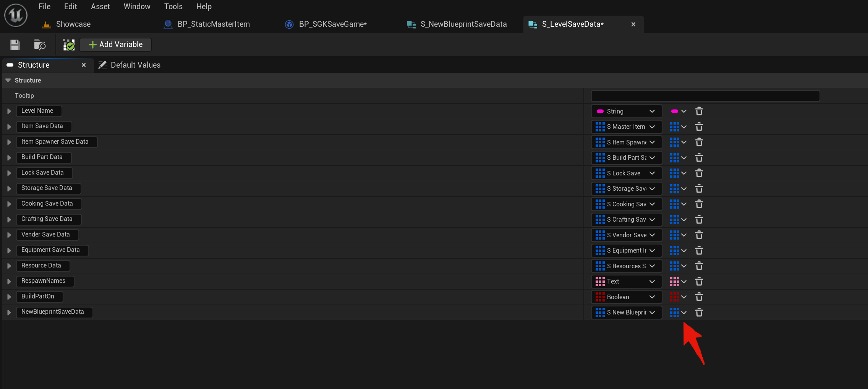Image resolution: width=868 pixels, height=389 pixels.
Task: Click the Unreal Engine logo icon
Action: coord(16,15)
